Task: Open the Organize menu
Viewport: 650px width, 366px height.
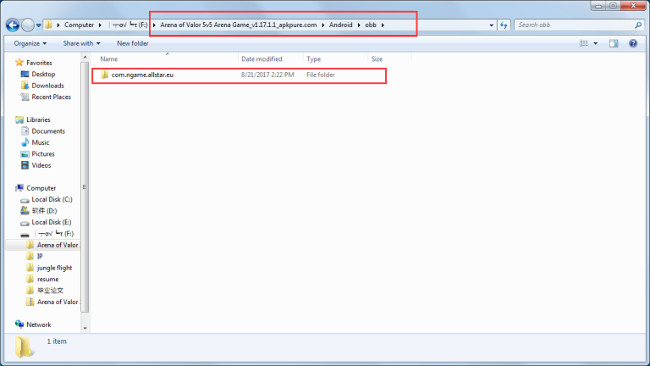Action: 30,44
